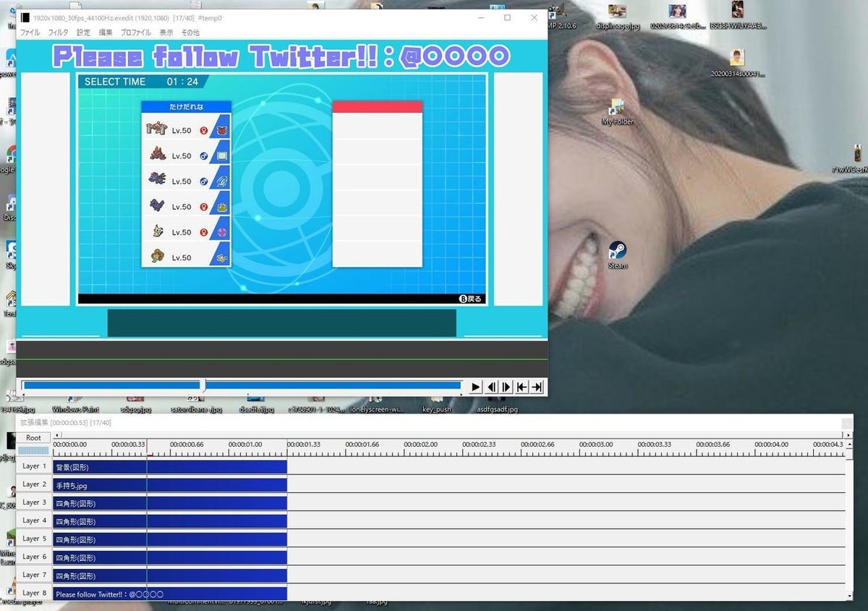Click the 00:00:03.00 mark on timeline ruler
The image size is (868, 611).
click(x=596, y=444)
